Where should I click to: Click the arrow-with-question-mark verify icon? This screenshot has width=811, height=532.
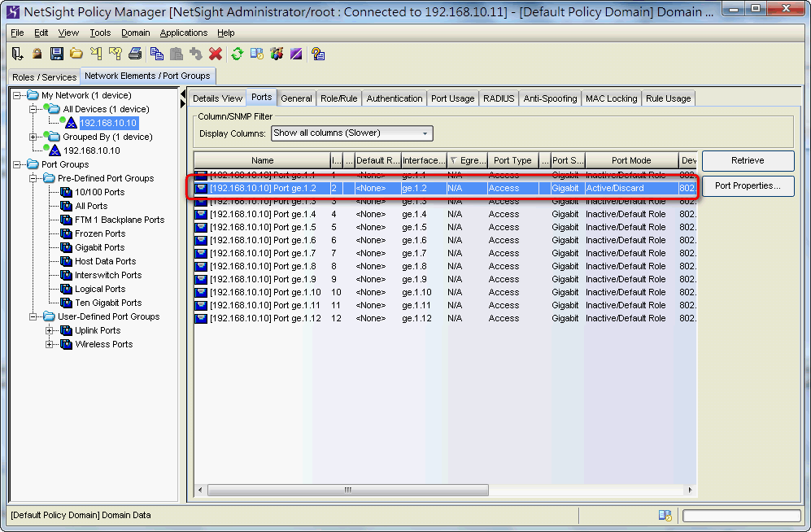pyautogui.click(x=116, y=53)
